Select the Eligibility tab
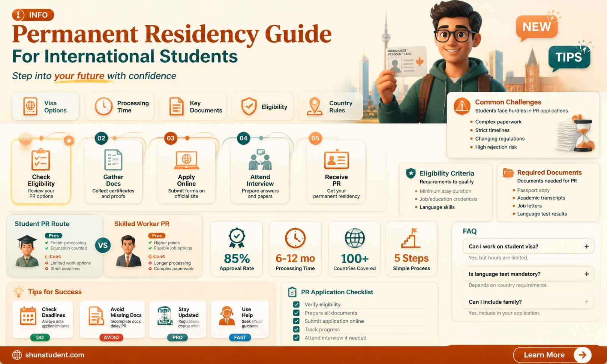 pyautogui.click(x=263, y=106)
